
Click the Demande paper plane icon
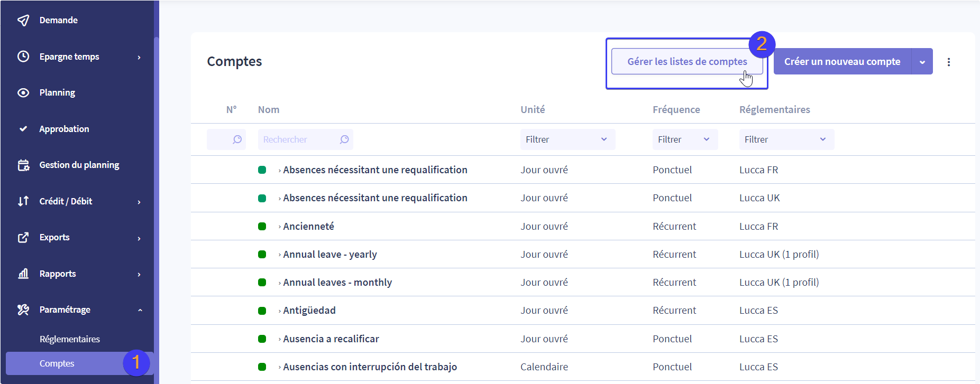23,20
